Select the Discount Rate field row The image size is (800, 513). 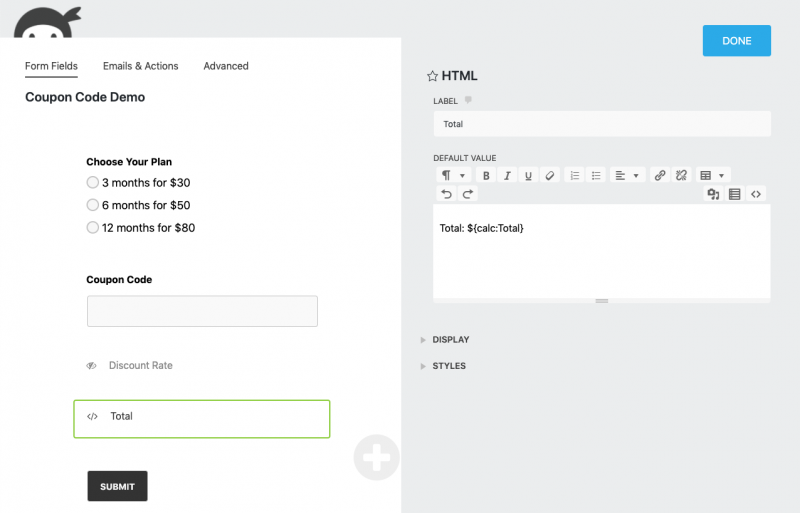tap(202, 365)
